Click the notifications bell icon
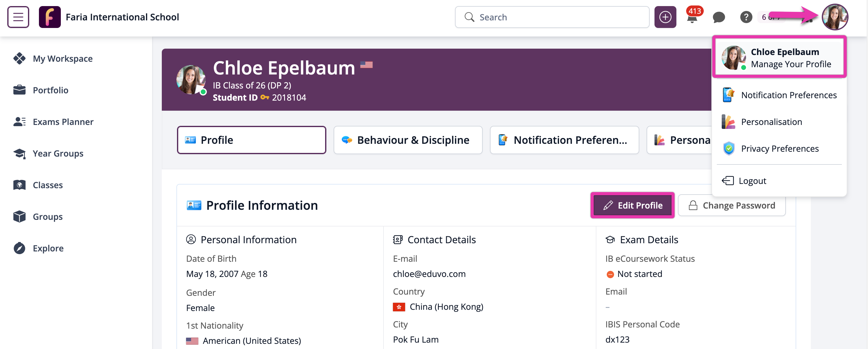The height and width of the screenshot is (349, 868). click(692, 18)
